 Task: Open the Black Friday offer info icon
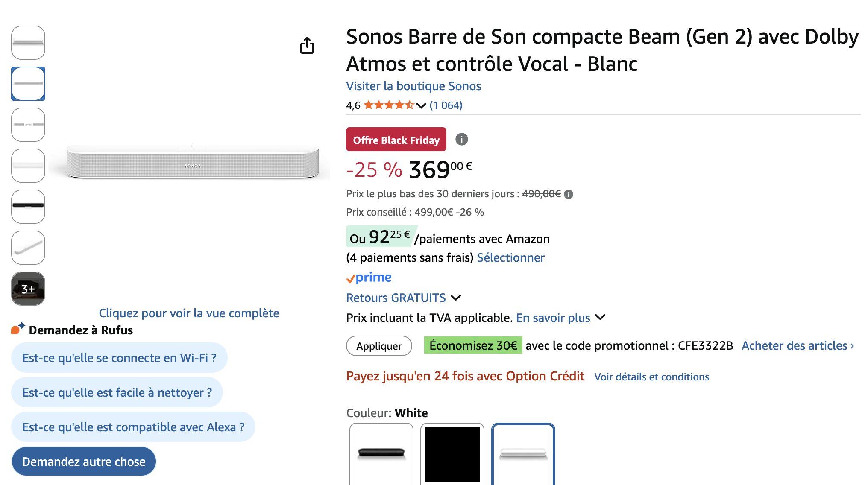click(461, 139)
